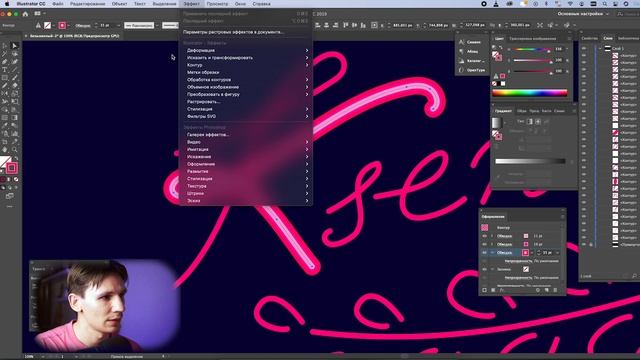This screenshot has width=640, height=360.
Task: Select the radial gradient type icon
Action: point(538,122)
